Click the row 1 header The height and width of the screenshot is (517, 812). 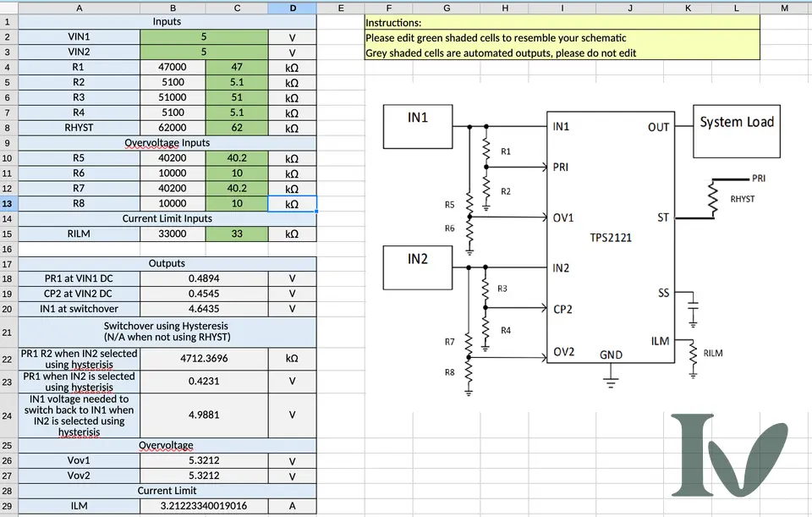pyautogui.click(x=8, y=22)
